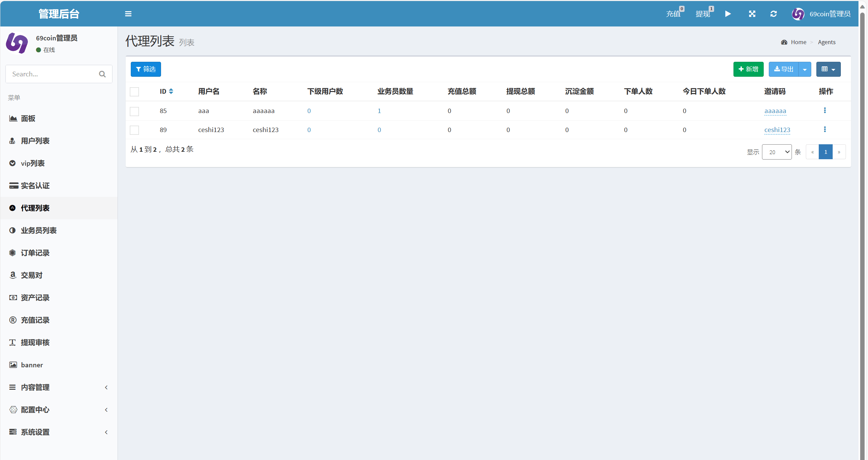The height and width of the screenshot is (460, 868).
Task: Open row actions menu for ceshi123
Action: pyautogui.click(x=825, y=129)
